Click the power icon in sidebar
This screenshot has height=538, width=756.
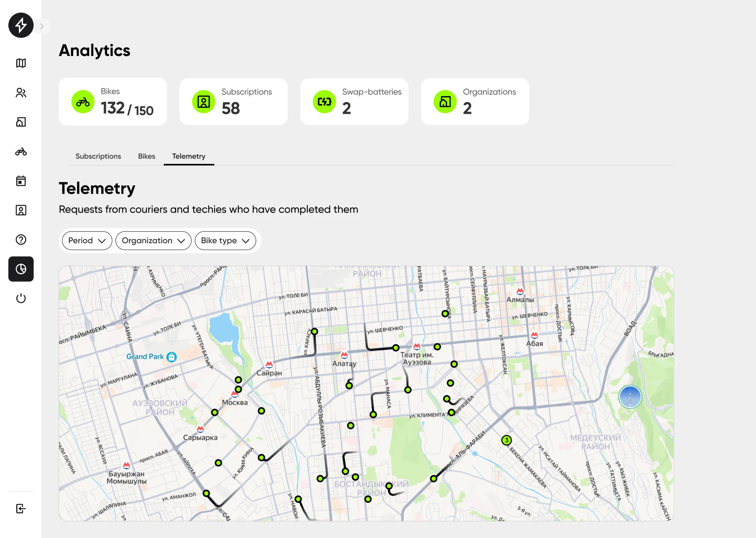pyautogui.click(x=21, y=299)
